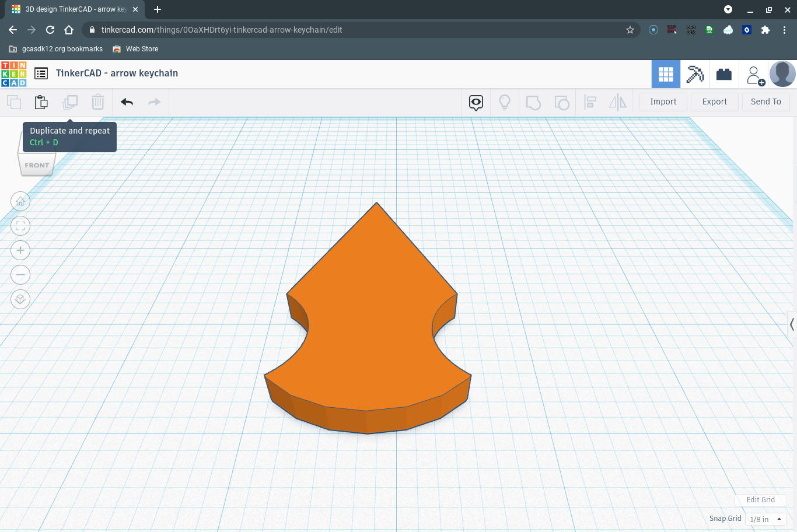Viewport: 797px width, 532px height.
Task: Open the Web Store bookmark
Action: (x=135, y=49)
